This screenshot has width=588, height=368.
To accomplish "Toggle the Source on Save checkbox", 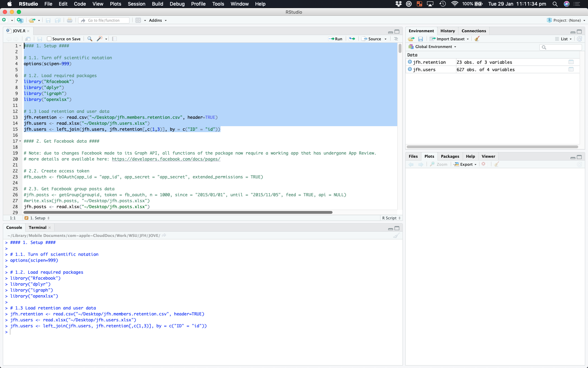I will coord(49,39).
